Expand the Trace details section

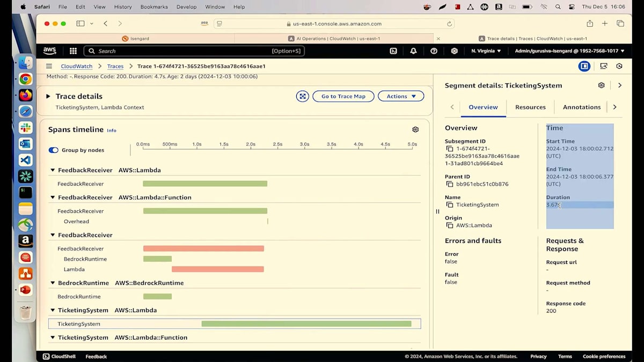pyautogui.click(x=48, y=97)
